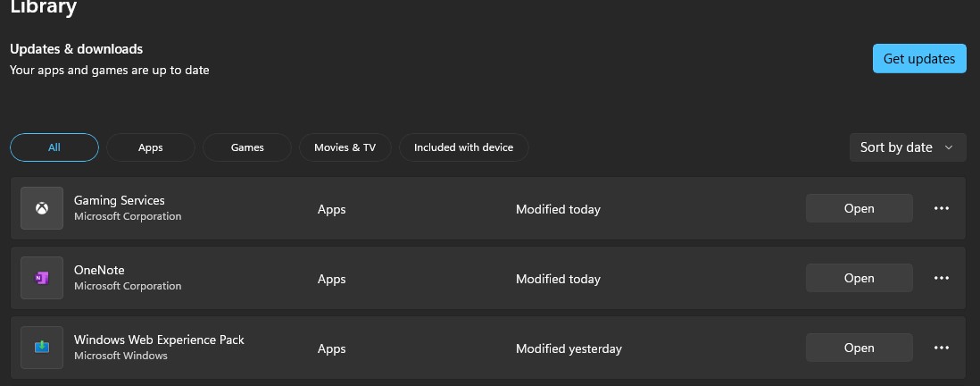
Task: Filter library by Games
Action: (x=247, y=147)
